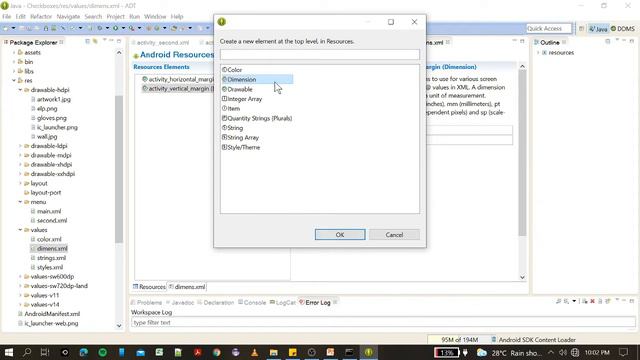Collapse the drawable-hdpi folder
Viewport: 640px width, 360px height.
20,90
